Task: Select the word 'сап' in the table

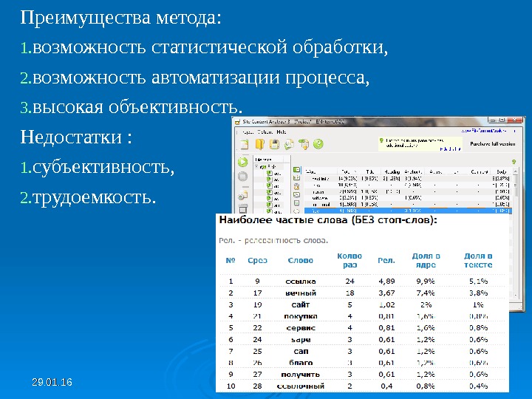Action: point(301,351)
